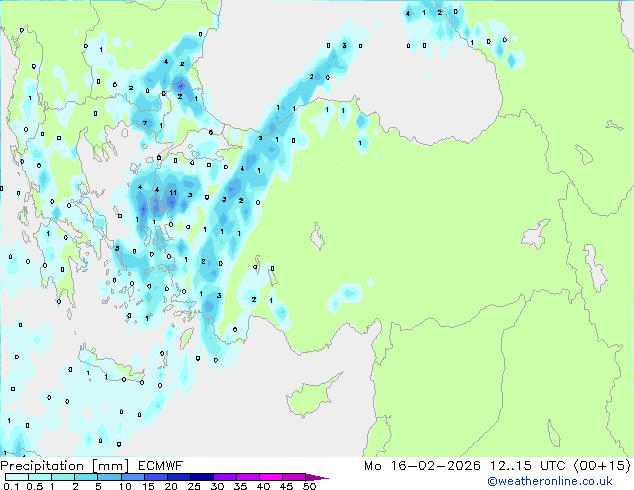The image size is (634, 490).
Task: Click the over-50 arrow tip of the legend
Action: [x=317, y=477]
